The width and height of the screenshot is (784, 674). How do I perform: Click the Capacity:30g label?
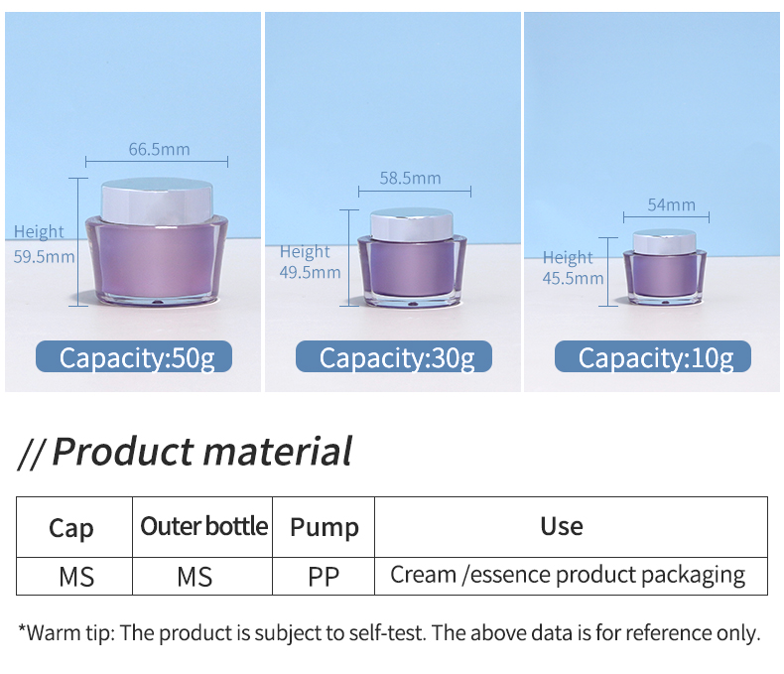(394, 356)
